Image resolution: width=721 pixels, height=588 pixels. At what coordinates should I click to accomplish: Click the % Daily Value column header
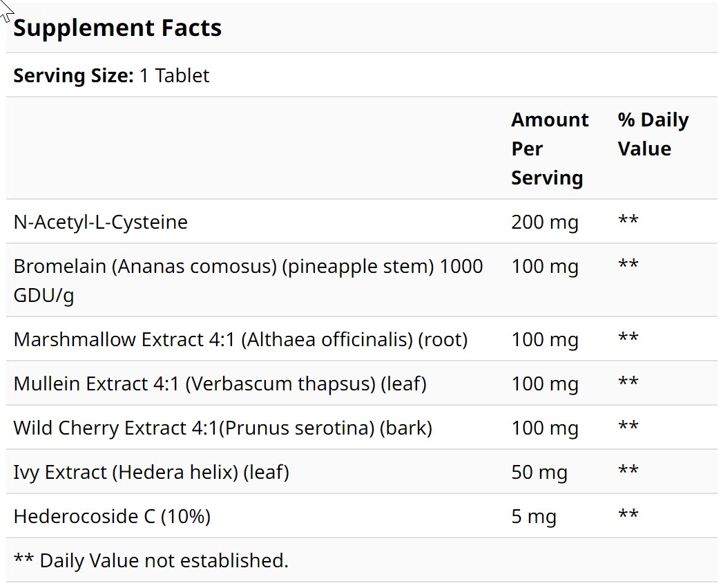coord(653,134)
